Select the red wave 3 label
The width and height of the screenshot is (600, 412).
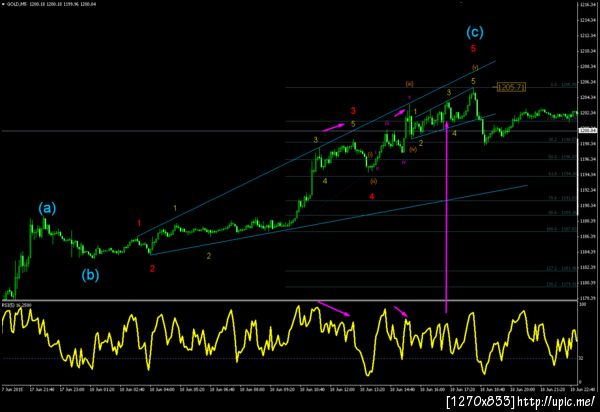(x=353, y=111)
